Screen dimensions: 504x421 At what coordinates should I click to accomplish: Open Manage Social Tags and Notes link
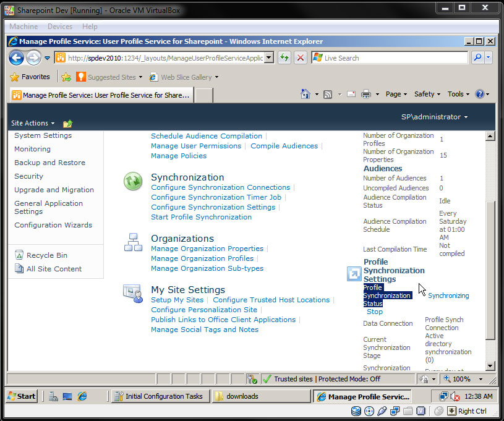(x=205, y=330)
